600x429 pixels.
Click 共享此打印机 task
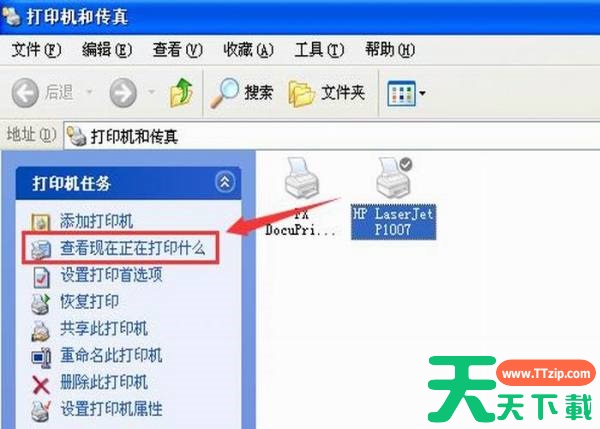(x=103, y=329)
